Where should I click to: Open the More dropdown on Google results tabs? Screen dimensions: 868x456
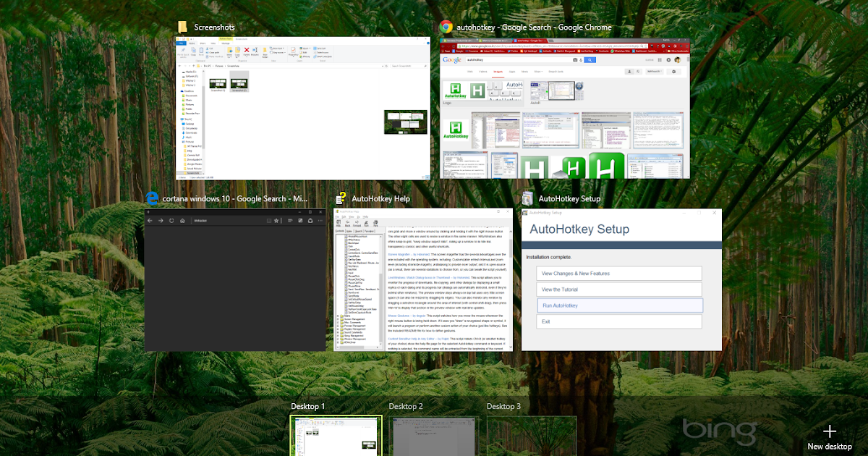(539, 71)
